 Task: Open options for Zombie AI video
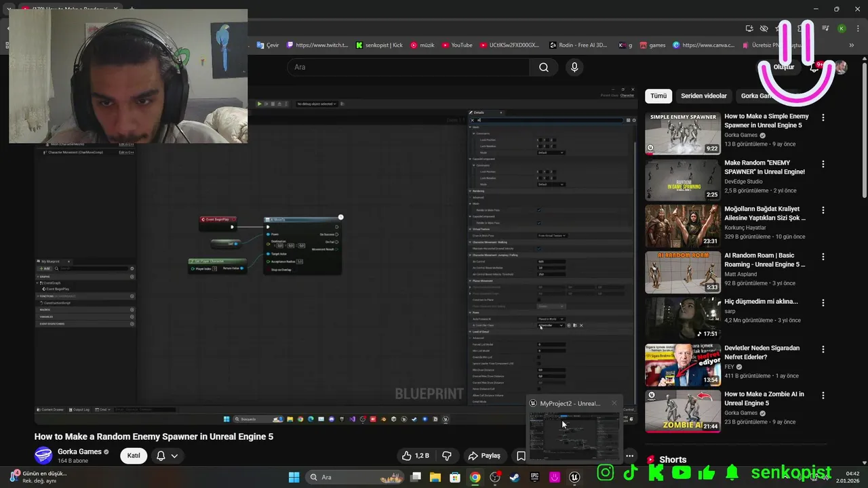pos(823,395)
